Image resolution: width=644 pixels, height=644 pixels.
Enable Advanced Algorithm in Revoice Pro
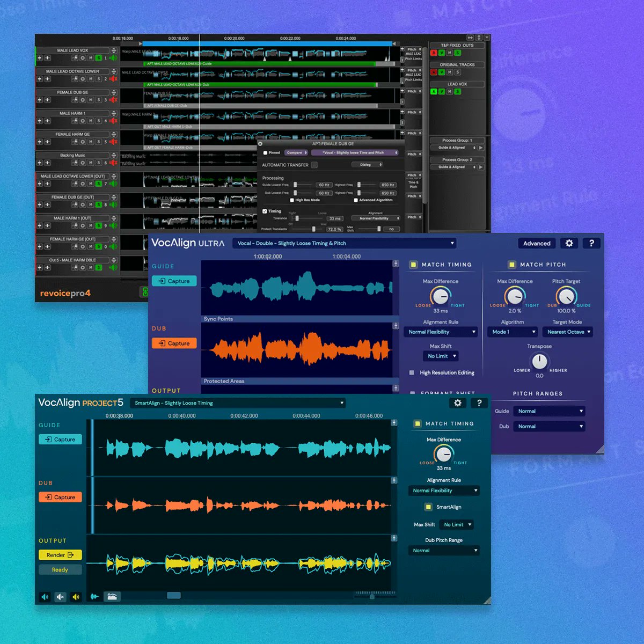[356, 200]
